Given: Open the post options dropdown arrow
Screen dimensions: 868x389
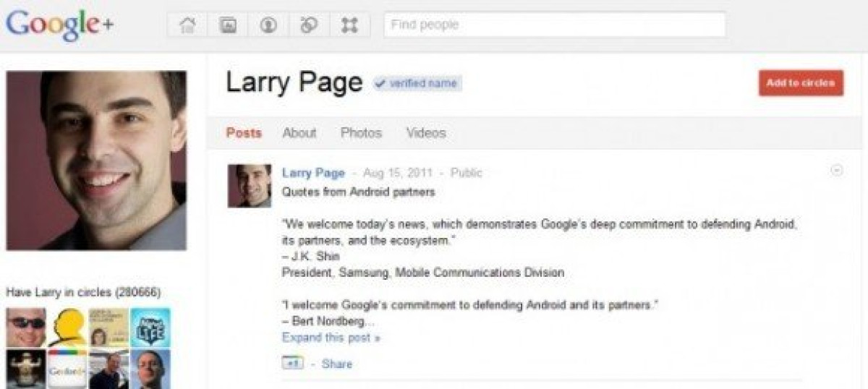Looking at the screenshot, I should click(x=837, y=171).
